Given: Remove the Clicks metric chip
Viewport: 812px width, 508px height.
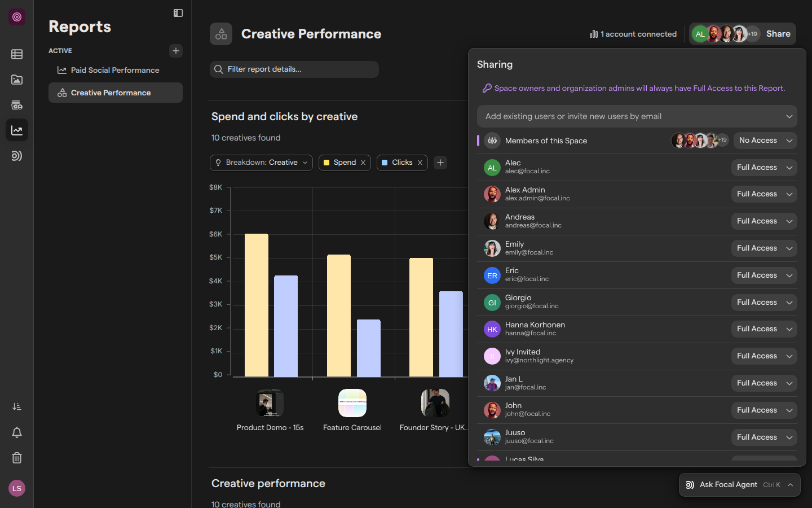Looking at the screenshot, I should 420,163.
